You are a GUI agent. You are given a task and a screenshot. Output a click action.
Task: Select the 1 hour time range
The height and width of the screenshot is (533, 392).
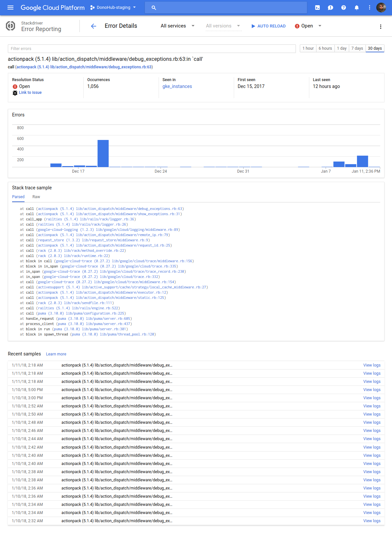coord(308,48)
